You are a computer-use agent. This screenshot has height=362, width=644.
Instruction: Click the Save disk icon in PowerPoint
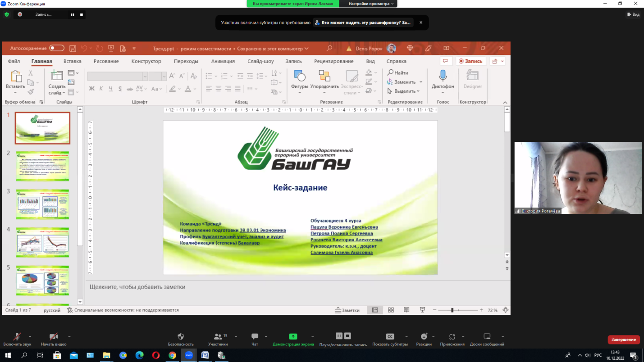pos(73,48)
